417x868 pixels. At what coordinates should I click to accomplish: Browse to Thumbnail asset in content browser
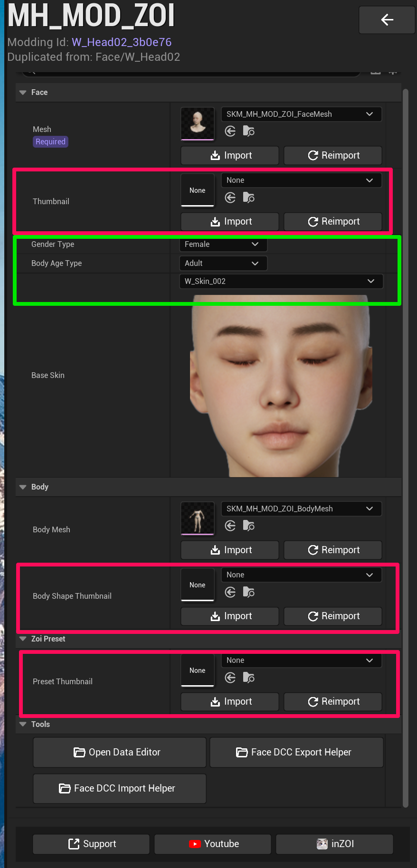point(249,198)
